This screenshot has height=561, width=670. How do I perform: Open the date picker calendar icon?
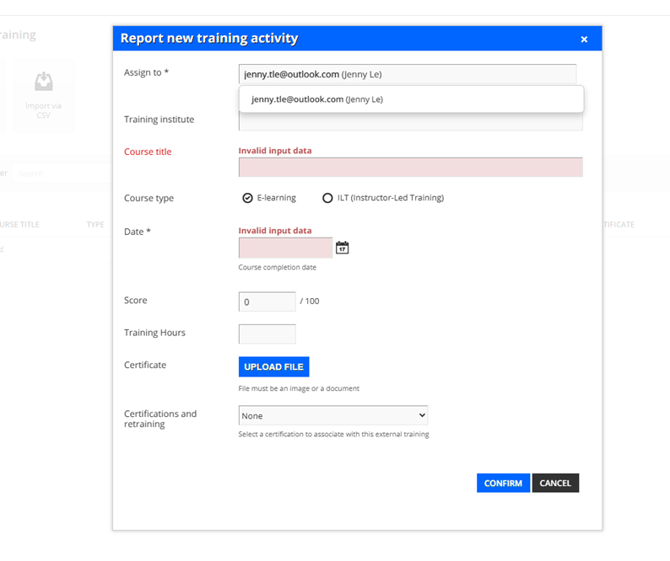coord(342,248)
